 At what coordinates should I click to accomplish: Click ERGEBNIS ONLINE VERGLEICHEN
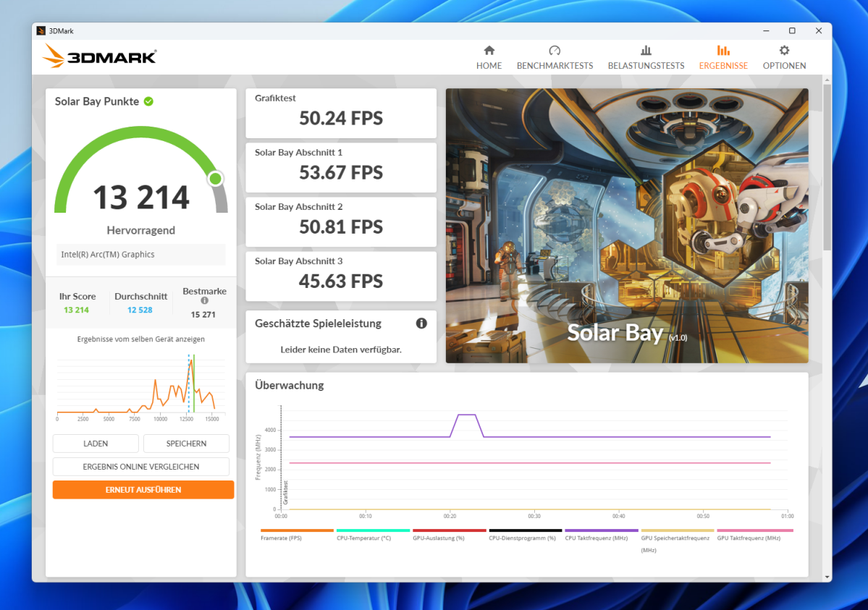coord(141,467)
